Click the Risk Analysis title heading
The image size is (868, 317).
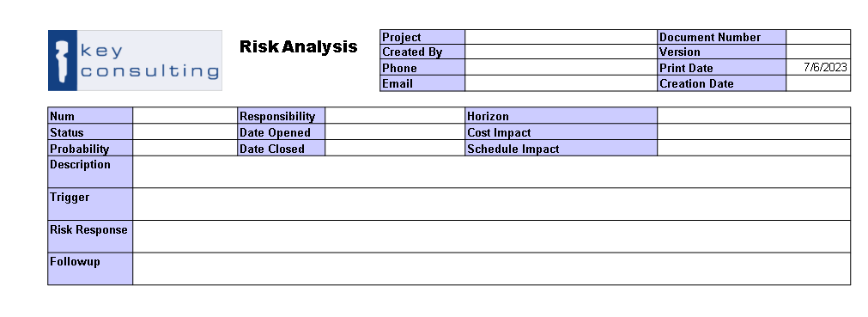pos(299,46)
